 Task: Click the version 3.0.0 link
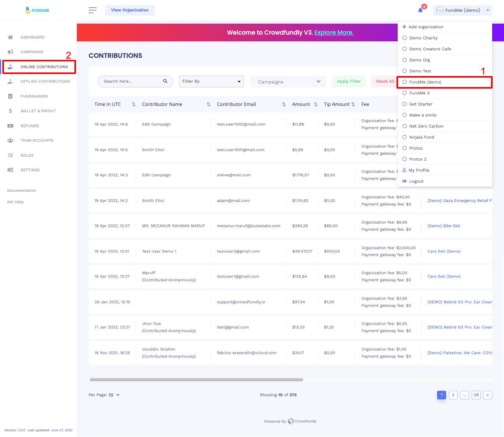(22, 430)
